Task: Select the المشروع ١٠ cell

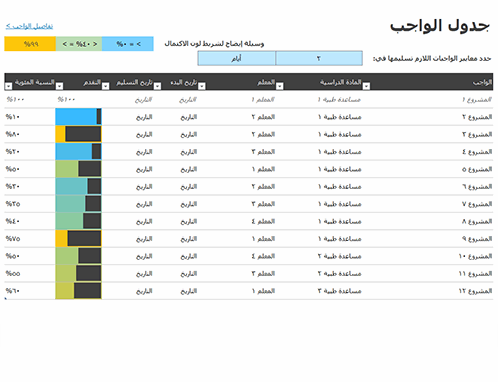Action: click(475, 256)
